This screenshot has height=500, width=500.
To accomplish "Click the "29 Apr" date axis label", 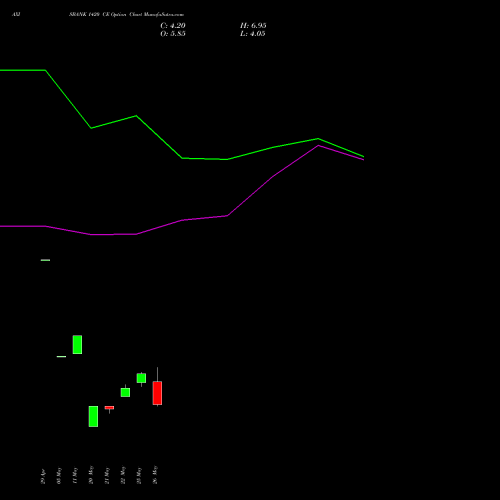I will 43,476.
